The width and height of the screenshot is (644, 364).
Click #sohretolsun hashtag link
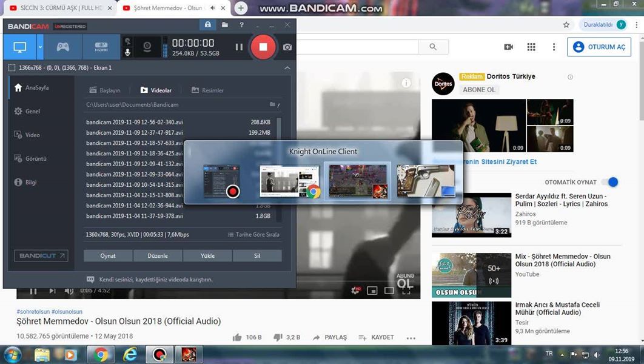[33, 312]
